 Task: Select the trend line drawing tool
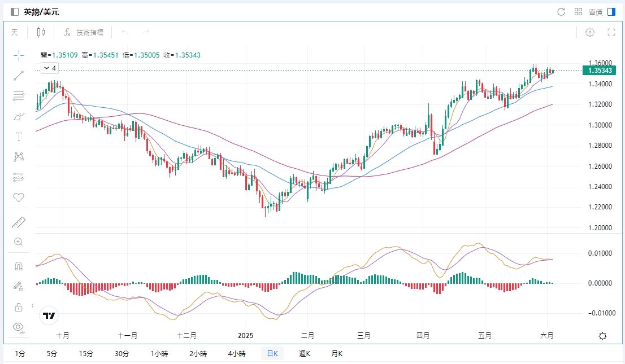(x=19, y=76)
